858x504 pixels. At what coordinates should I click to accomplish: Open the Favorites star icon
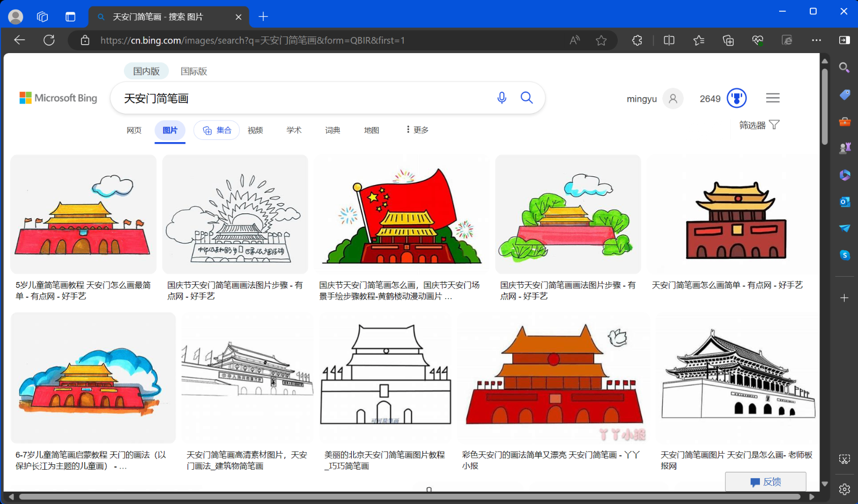pos(698,40)
